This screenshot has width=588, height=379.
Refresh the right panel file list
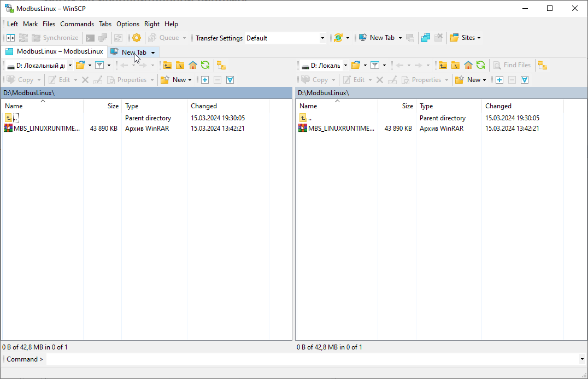coord(480,65)
